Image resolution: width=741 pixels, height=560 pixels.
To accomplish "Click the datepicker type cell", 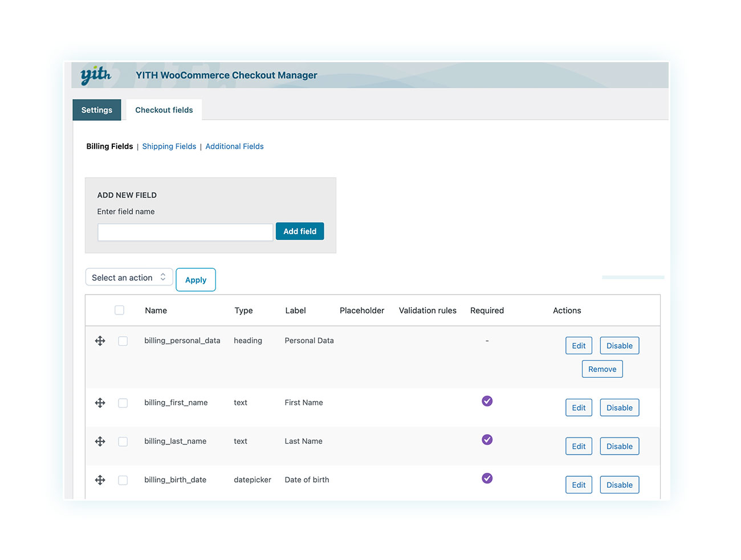I will point(253,480).
